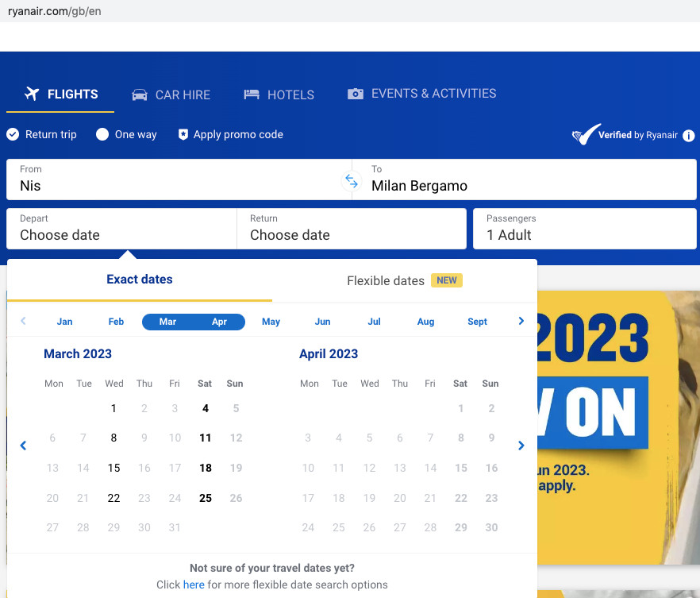This screenshot has height=598, width=700.
Task: Click the 'here' flexible search link
Action: [x=194, y=584]
